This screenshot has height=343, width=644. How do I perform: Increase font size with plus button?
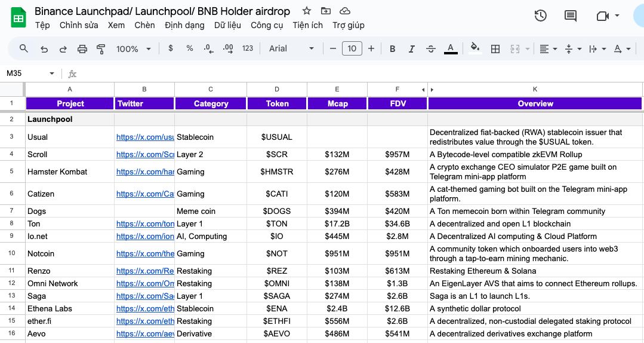pos(371,48)
